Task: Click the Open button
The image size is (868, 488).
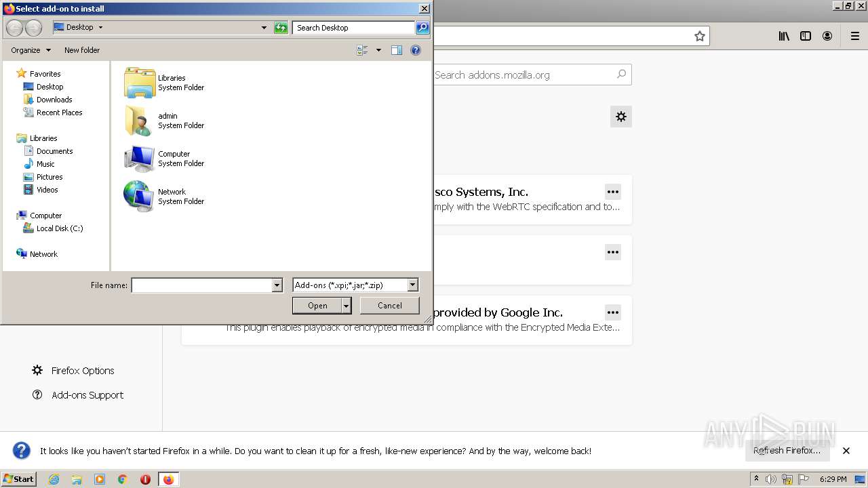Action: [317, 306]
